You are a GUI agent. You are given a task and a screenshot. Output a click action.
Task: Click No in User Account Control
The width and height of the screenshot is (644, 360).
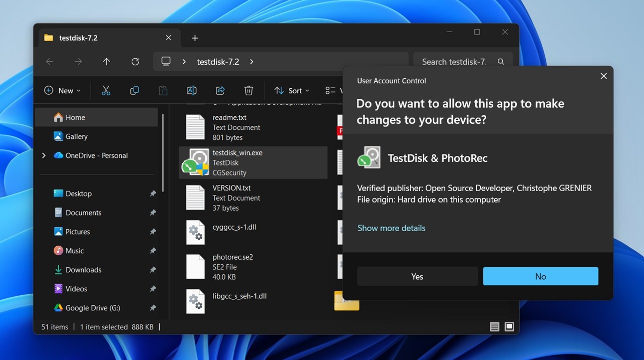click(x=540, y=276)
